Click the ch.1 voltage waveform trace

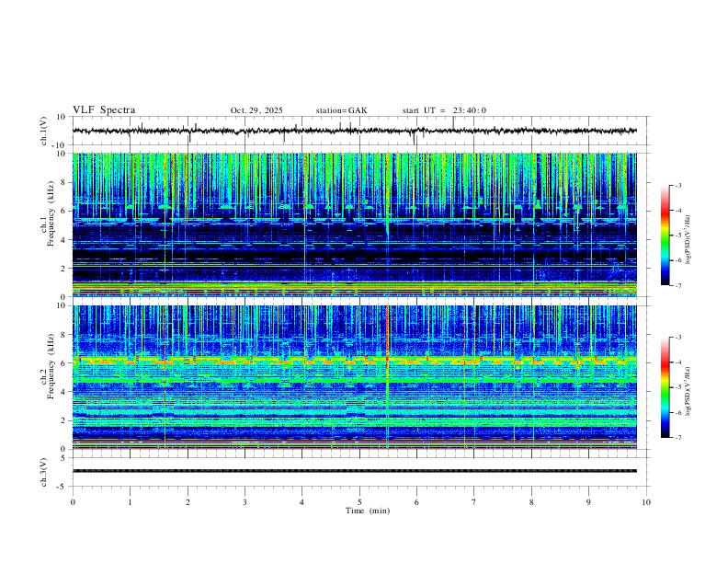tap(354, 131)
